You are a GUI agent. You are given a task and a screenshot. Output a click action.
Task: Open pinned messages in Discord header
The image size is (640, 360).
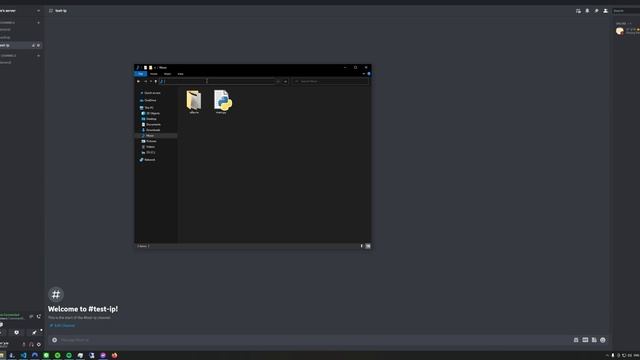[x=596, y=11]
